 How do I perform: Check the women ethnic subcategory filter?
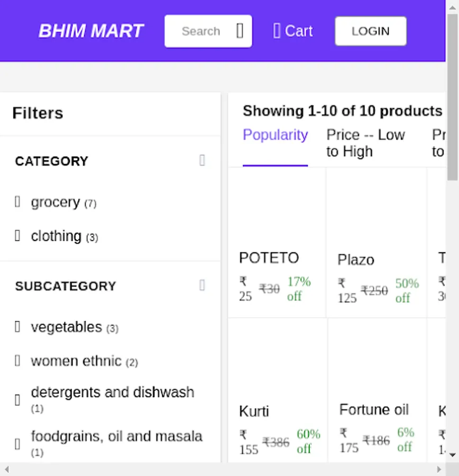17,361
